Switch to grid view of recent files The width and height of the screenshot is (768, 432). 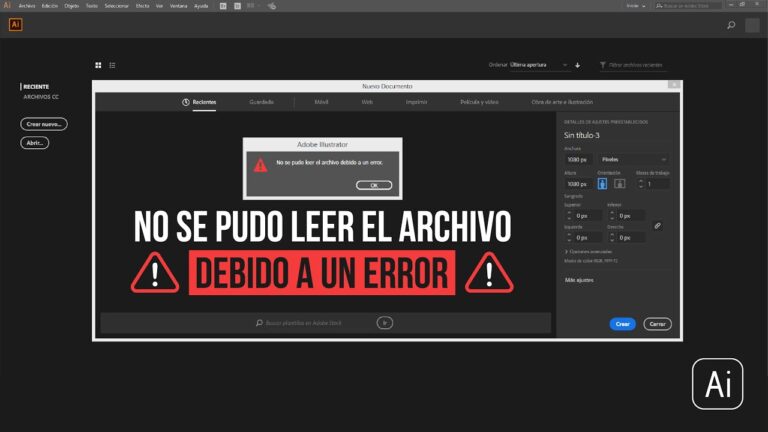tap(98, 65)
